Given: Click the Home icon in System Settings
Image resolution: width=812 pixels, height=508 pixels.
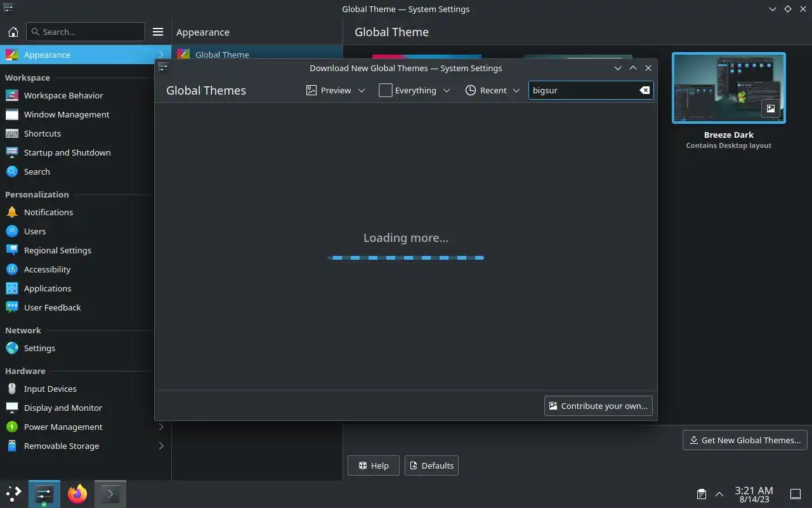Looking at the screenshot, I should click(13, 32).
